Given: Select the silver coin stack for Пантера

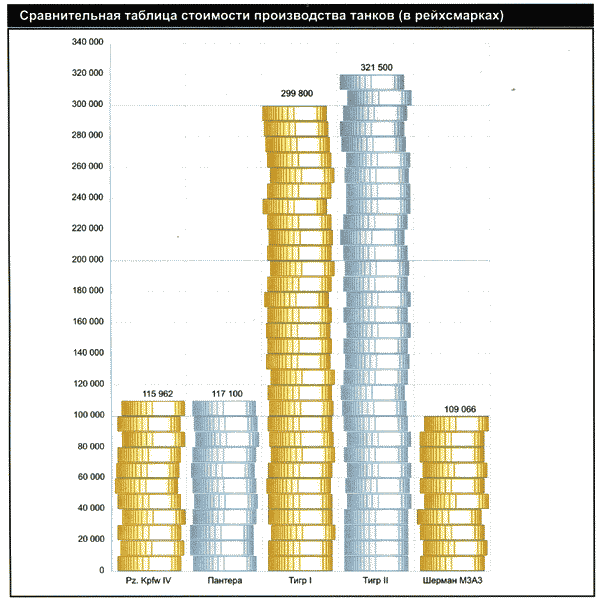Looking at the screenshot, I should point(223,486).
